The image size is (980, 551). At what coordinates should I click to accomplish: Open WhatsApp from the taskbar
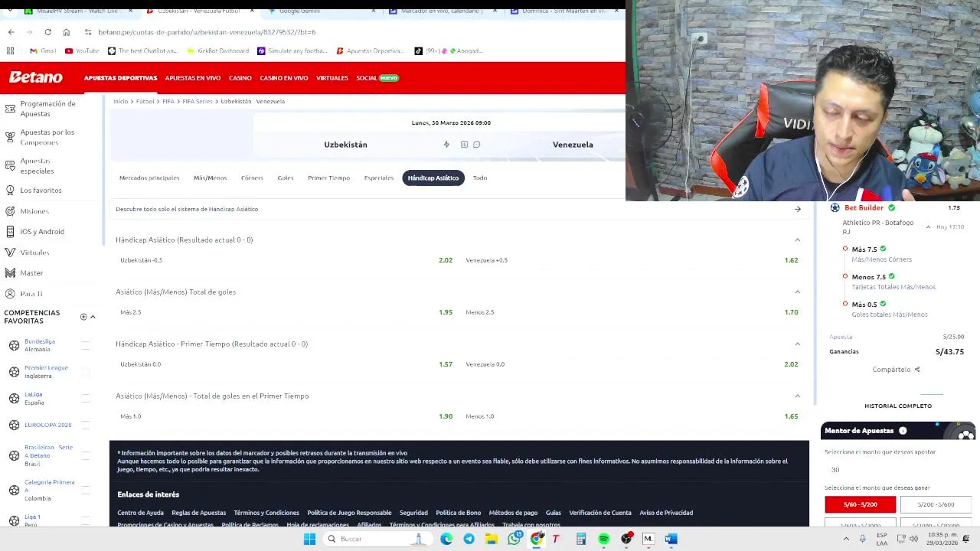[x=514, y=539]
